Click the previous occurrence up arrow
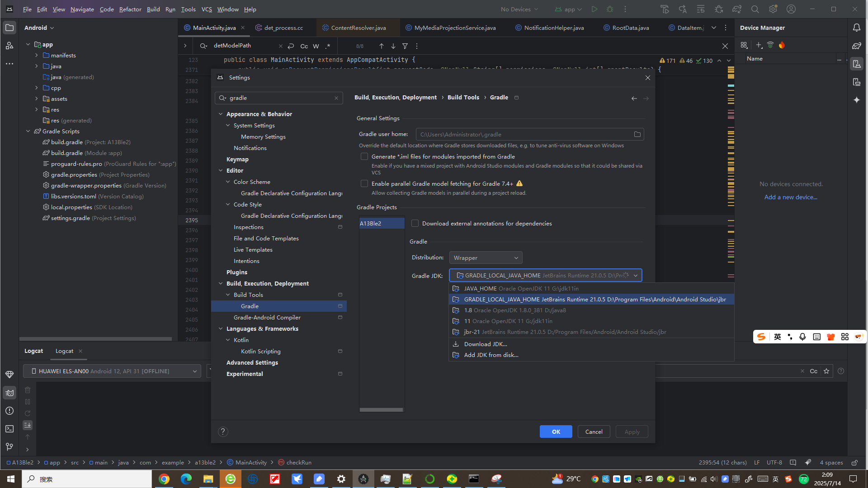This screenshot has height=488, width=868. pos(382,46)
